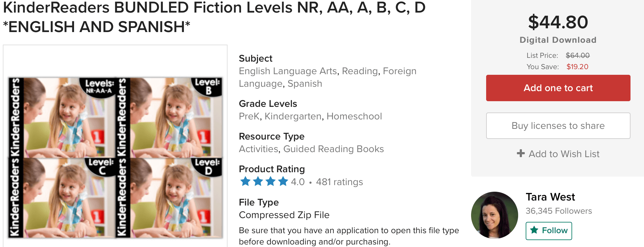
Task: Click the fourth blue rating star
Action: point(283,181)
